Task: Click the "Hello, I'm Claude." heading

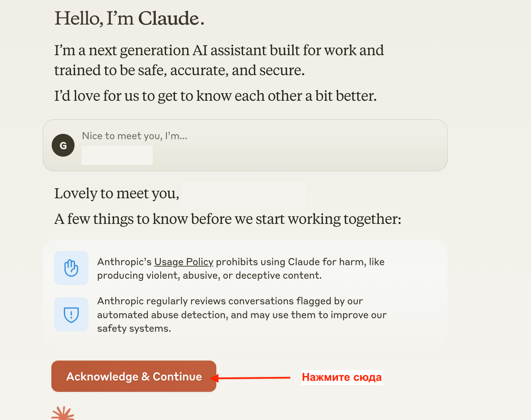Action: point(130,19)
